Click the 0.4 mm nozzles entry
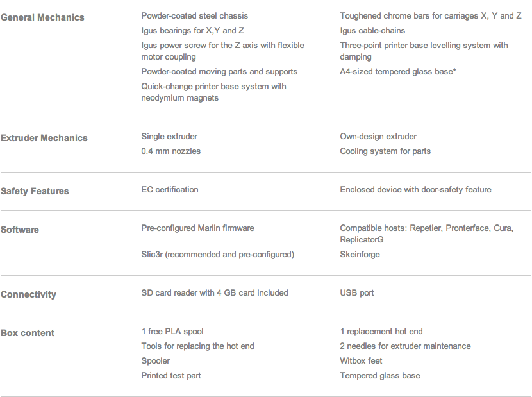 170,151
